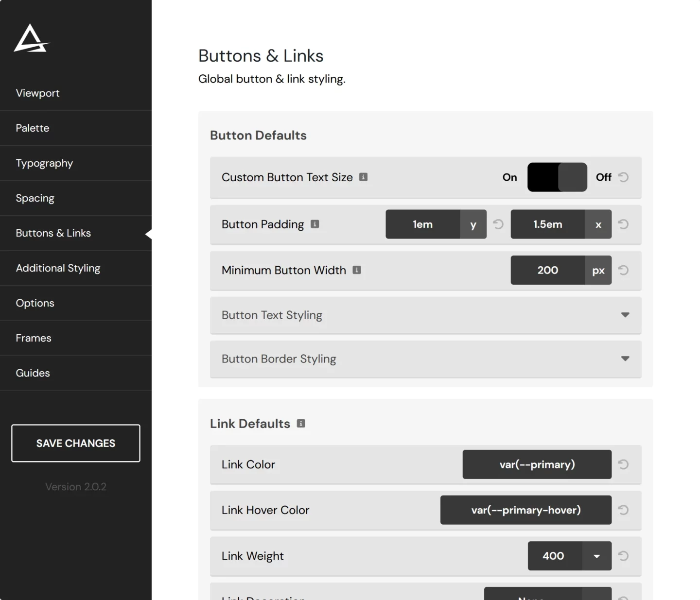Edit the Link Color var(--primary) field
Viewport: 700px width, 600px height.
(537, 464)
